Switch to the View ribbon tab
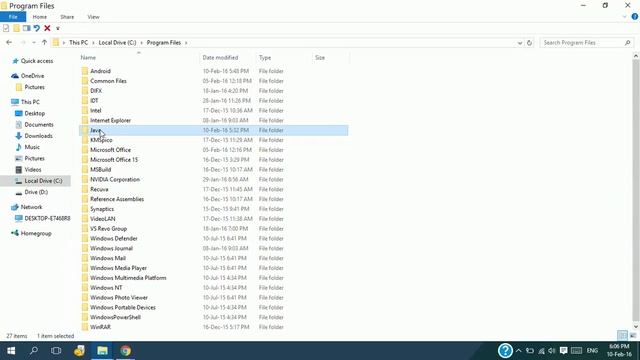The height and width of the screenshot is (360, 640). (93, 17)
